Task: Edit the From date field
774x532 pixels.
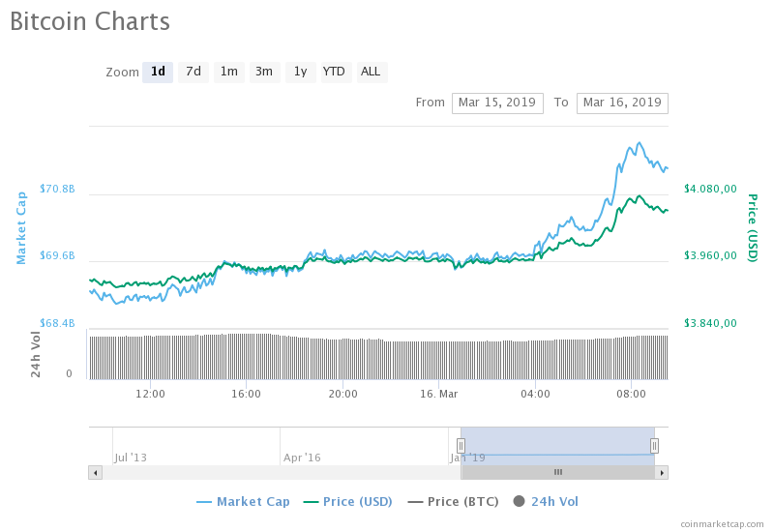Action: [x=497, y=103]
